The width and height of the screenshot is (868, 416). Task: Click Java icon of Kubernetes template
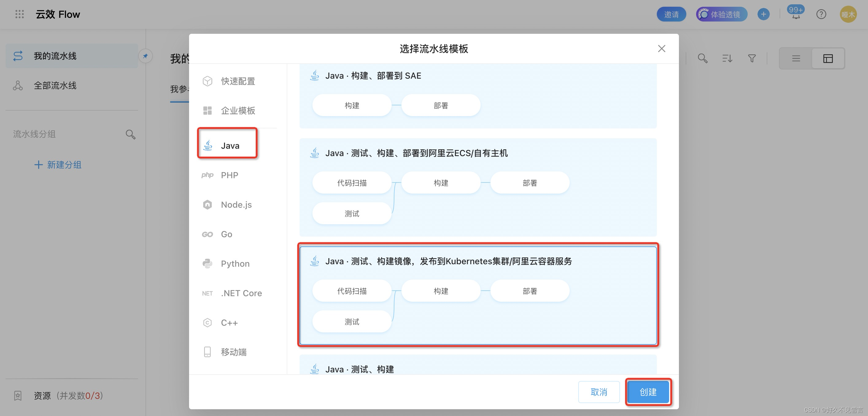pyautogui.click(x=314, y=261)
